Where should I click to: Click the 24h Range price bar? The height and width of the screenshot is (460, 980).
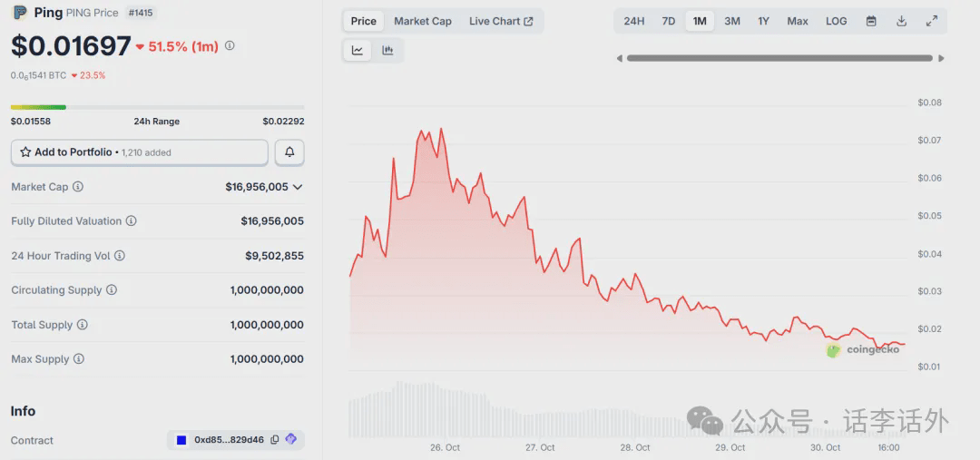pos(157,107)
